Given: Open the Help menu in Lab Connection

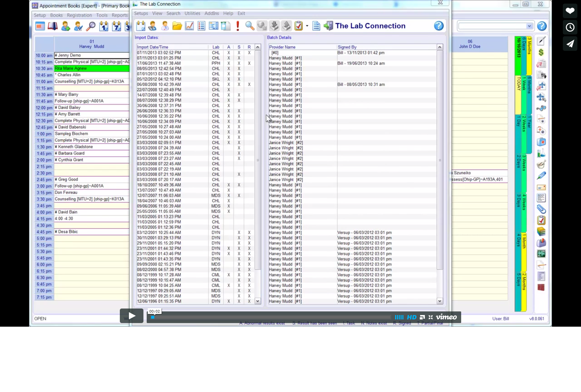Looking at the screenshot, I should coord(228,13).
